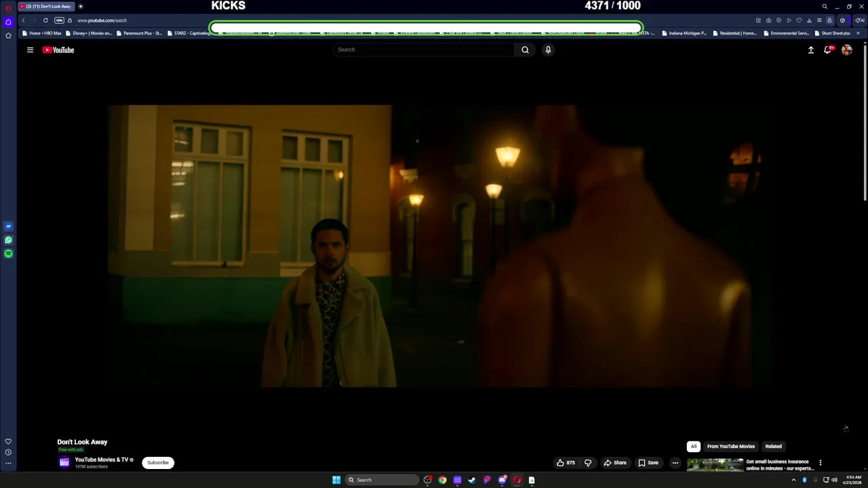The height and width of the screenshot is (488, 868).
Task: Open Environmental Servi... bookmark
Action: (x=786, y=33)
